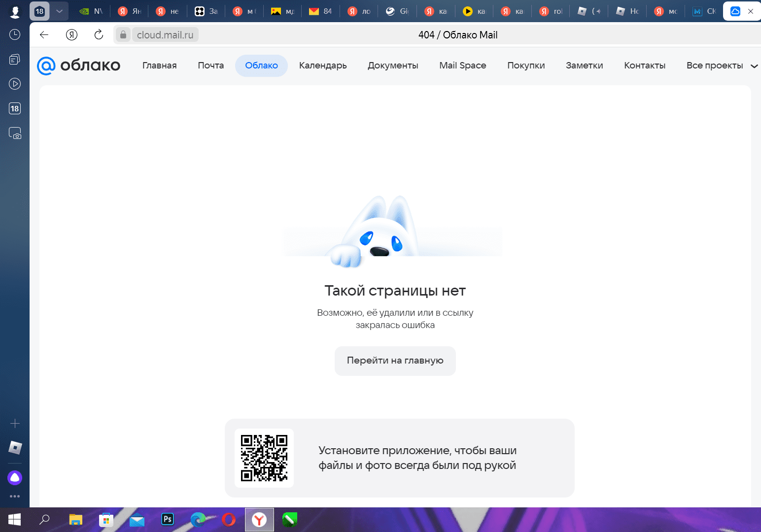Click the QR code image

[264, 458]
